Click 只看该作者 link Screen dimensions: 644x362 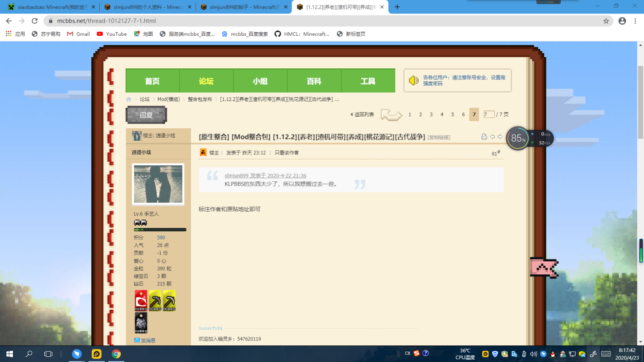(x=287, y=153)
